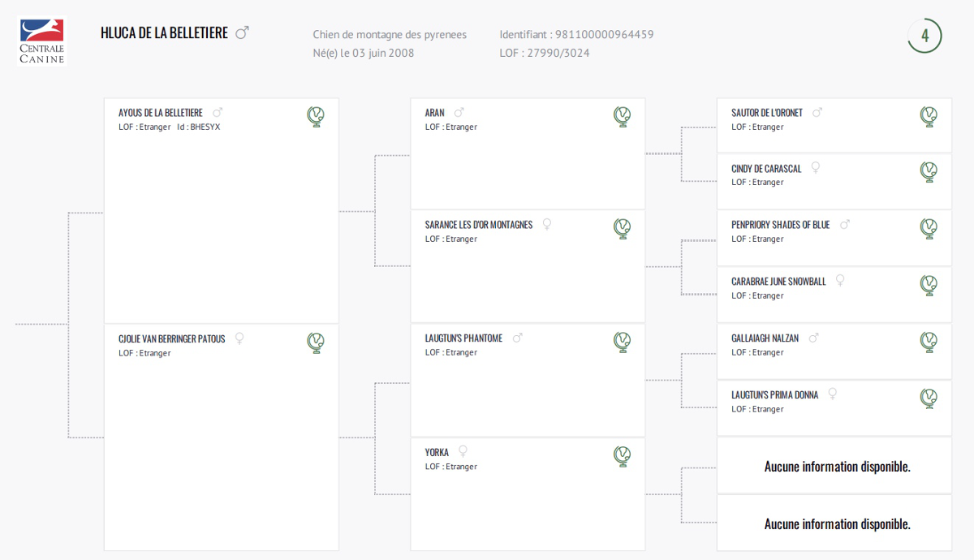Click globe icon in AYOUS DE LA BELLETIERE card
The height and width of the screenshot is (560, 974).
coord(316,117)
